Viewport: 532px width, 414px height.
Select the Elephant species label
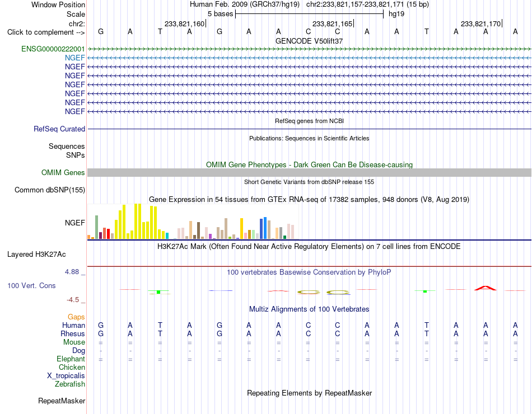71,359
